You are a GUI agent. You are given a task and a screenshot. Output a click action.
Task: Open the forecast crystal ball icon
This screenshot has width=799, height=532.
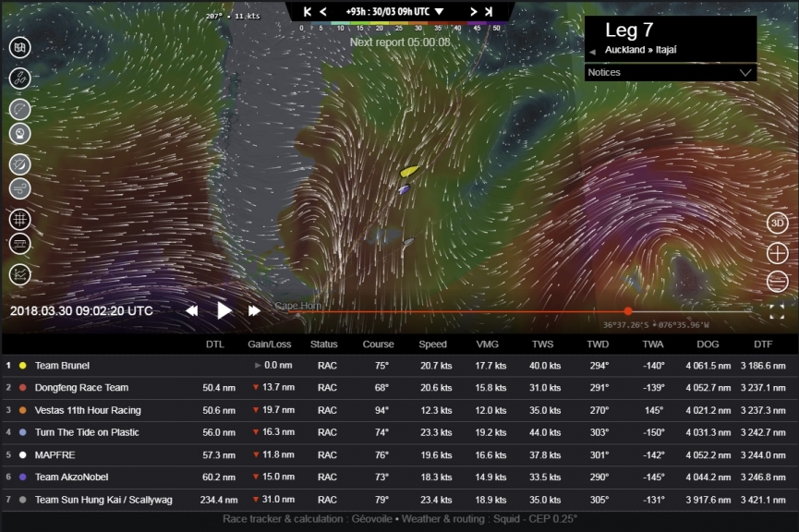[20, 134]
